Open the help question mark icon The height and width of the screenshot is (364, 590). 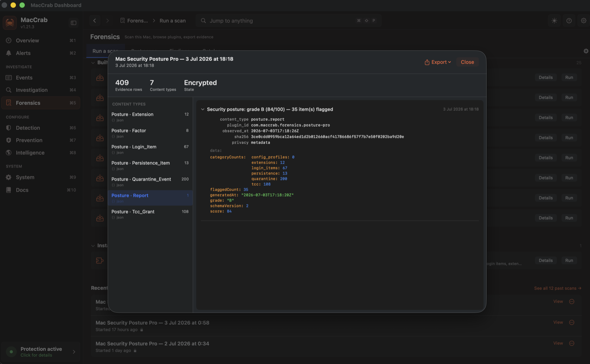(x=569, y=21)
